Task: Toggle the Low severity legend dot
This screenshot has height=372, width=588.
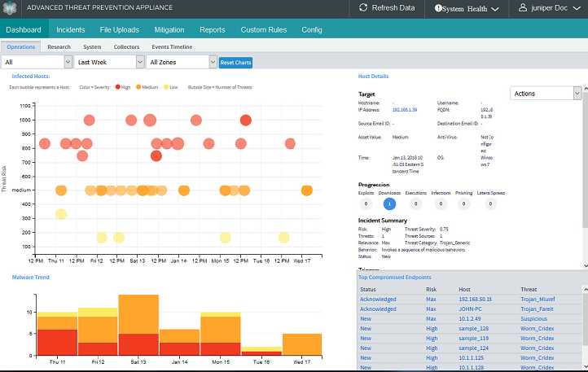Action: pyautogui.click(x=165, y=86)
